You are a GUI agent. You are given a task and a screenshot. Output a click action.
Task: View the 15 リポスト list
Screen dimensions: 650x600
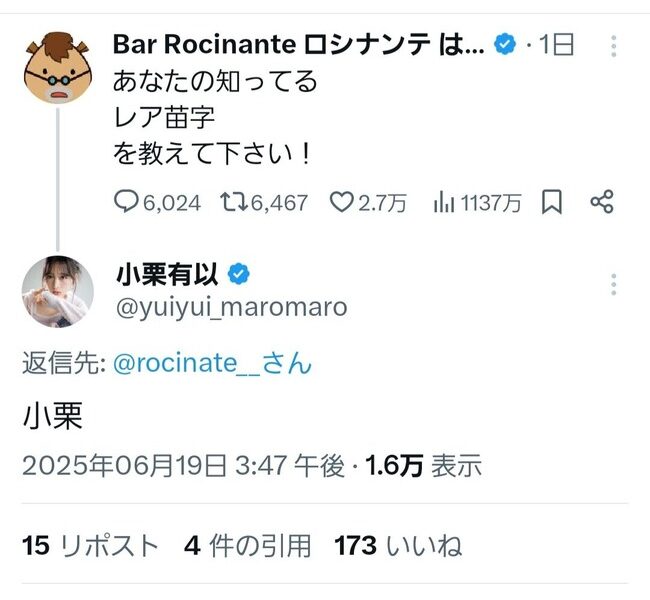(90, 545)
